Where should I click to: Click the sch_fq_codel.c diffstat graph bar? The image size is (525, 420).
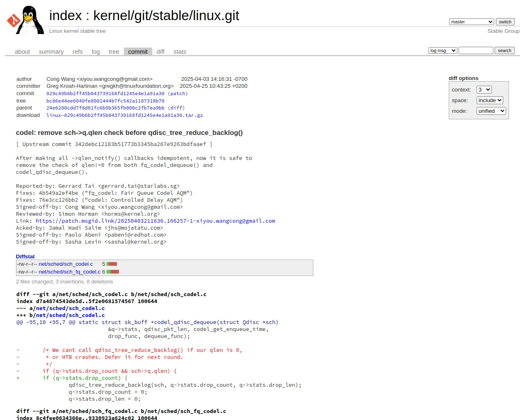113,272
